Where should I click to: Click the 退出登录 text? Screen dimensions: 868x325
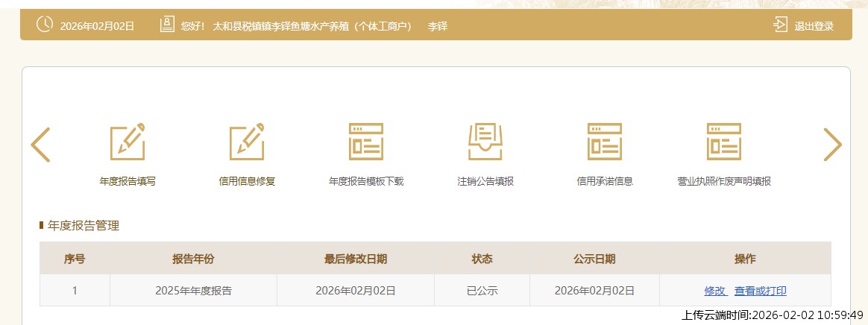[814, 26]
